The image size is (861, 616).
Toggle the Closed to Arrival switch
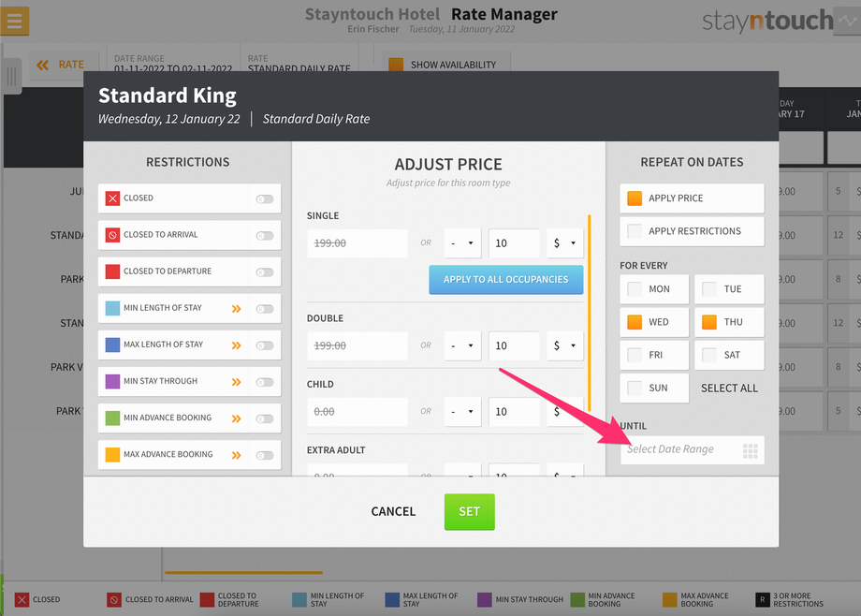click(x=265, y=236)
